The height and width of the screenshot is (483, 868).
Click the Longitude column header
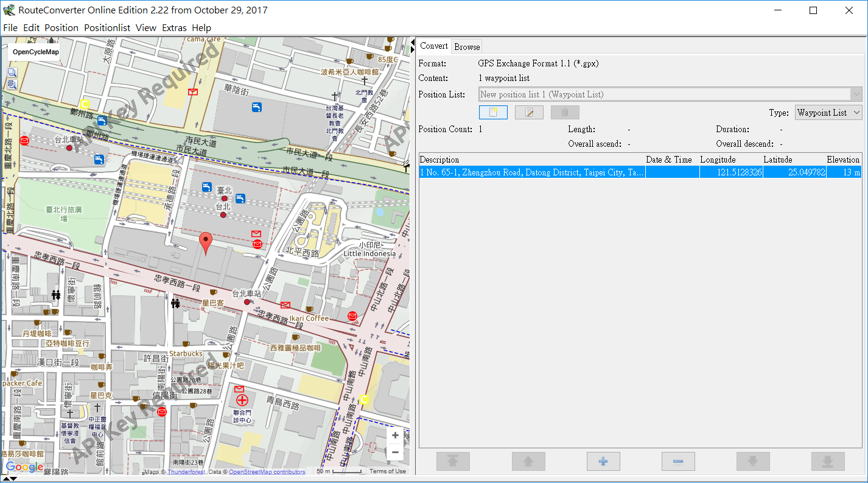click(x=718, y=160)
